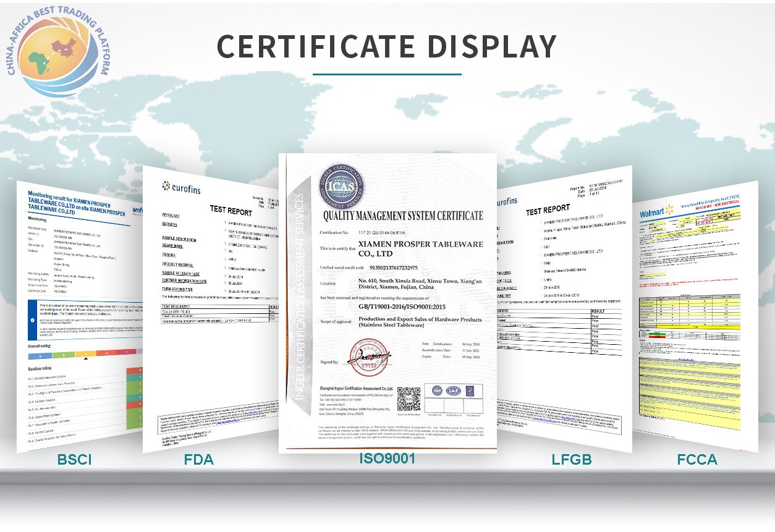Viewport: 775px width, 532px height.
Task: Open the BSCI monitoring result document
Action: click(80, 318)
